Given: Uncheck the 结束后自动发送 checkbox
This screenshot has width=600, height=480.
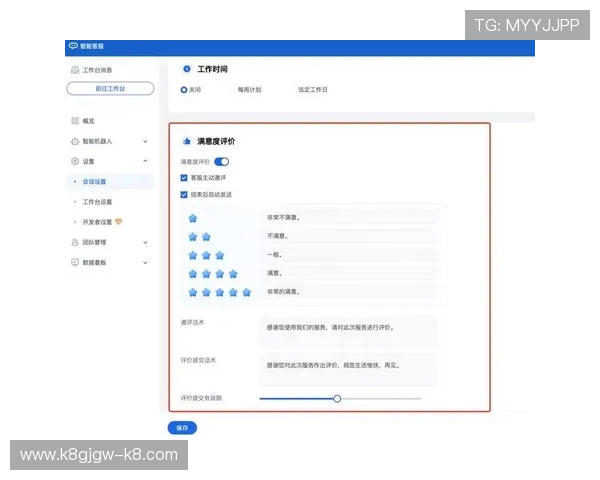Looking at the screenshot, I should (x=184, y=195).
